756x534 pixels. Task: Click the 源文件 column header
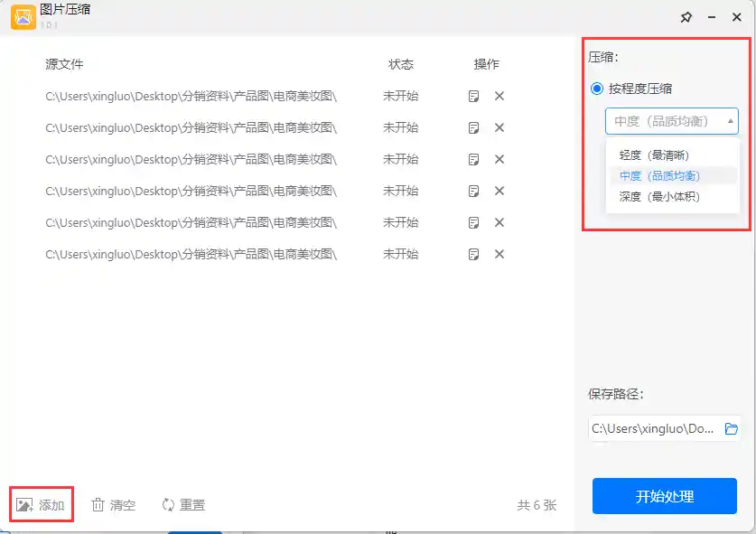coord(64,64)
